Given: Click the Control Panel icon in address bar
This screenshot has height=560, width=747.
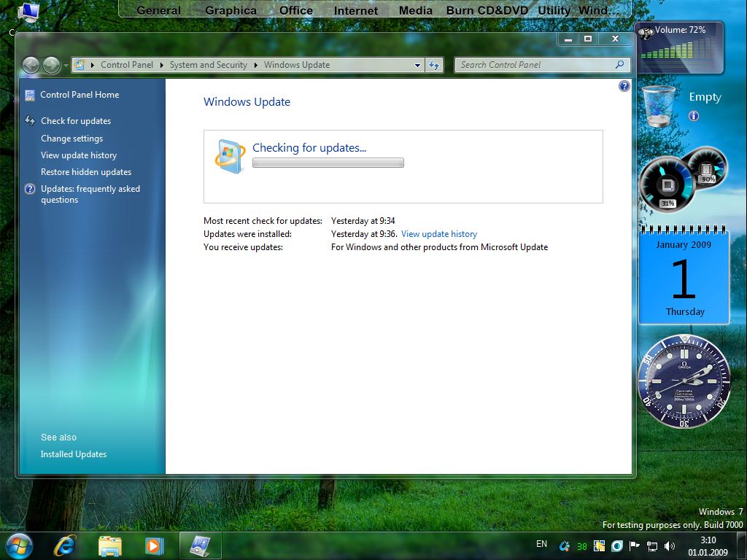Looking at the screenshot, I should pos(80,65).
